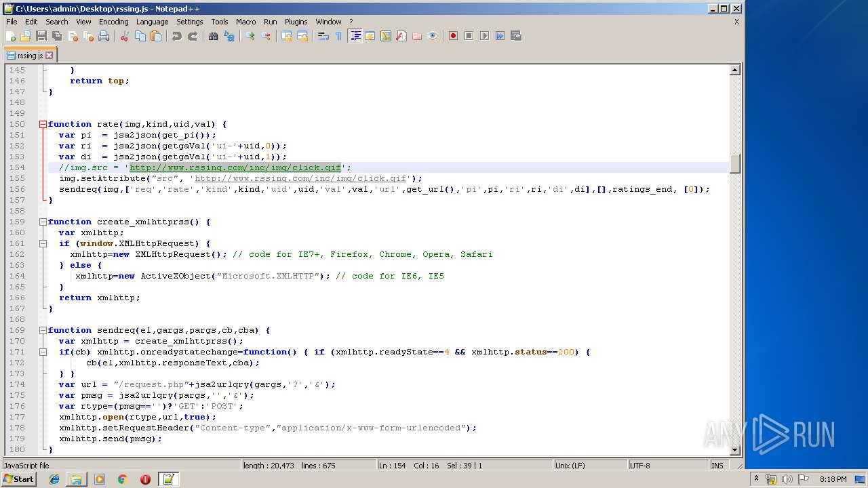The height and width of the screenshot is (488, 868).
Task: Click the vertical scrollbar up arrow
Action: click(734, 70)
